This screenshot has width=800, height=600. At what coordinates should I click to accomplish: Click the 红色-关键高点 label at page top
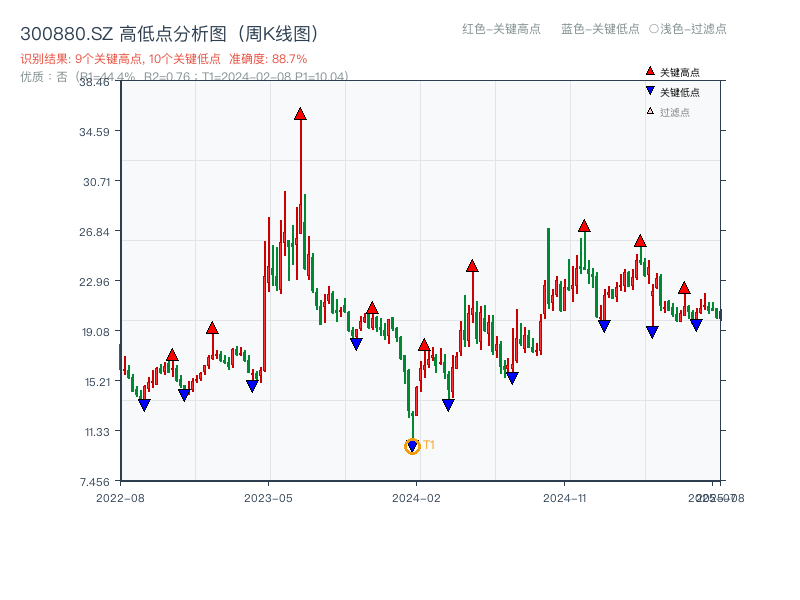505,30
